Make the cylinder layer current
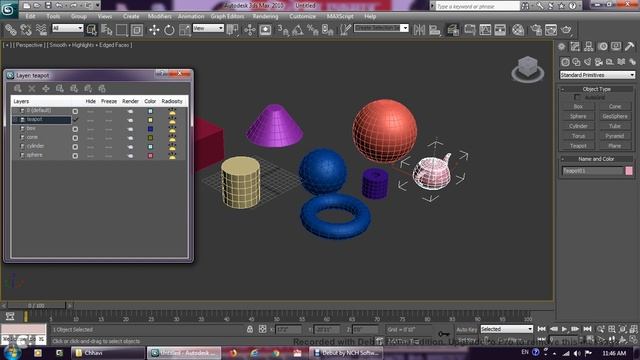Viewport: 640px width, 360px height. point(75,147)
